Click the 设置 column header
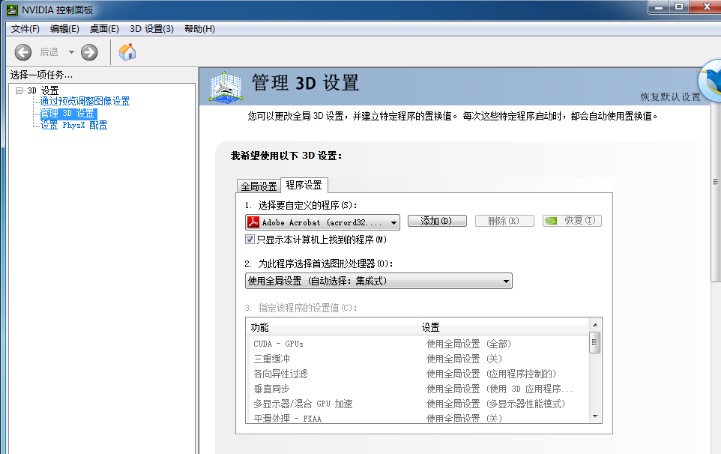This screenshot has width=721, height=454. [503, 328]
